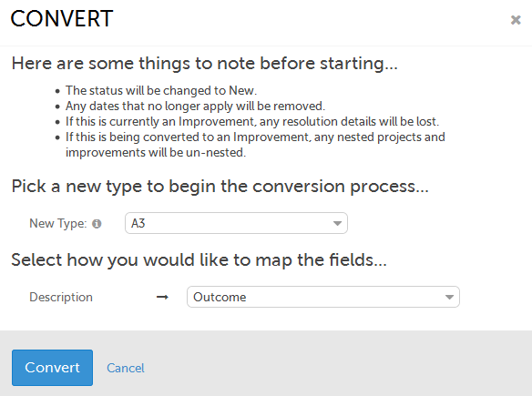This screenshot has width=532, height=396.
Task: Click the New Type label text
Action: (x=58, y=223)
